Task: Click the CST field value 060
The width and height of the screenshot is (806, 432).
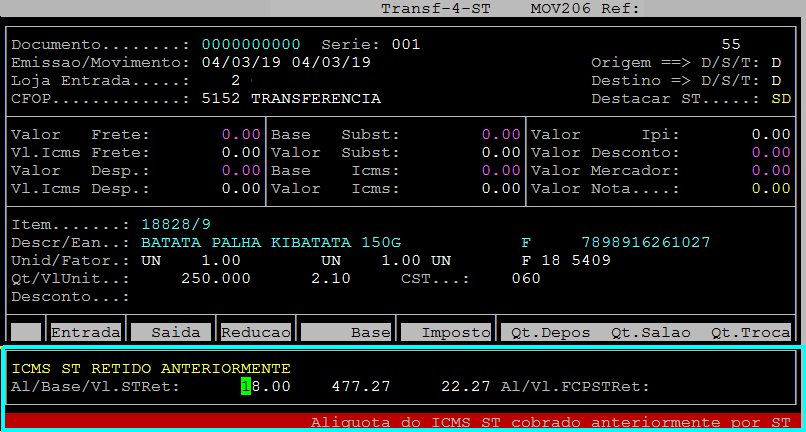Action: (x=526, y=279)
